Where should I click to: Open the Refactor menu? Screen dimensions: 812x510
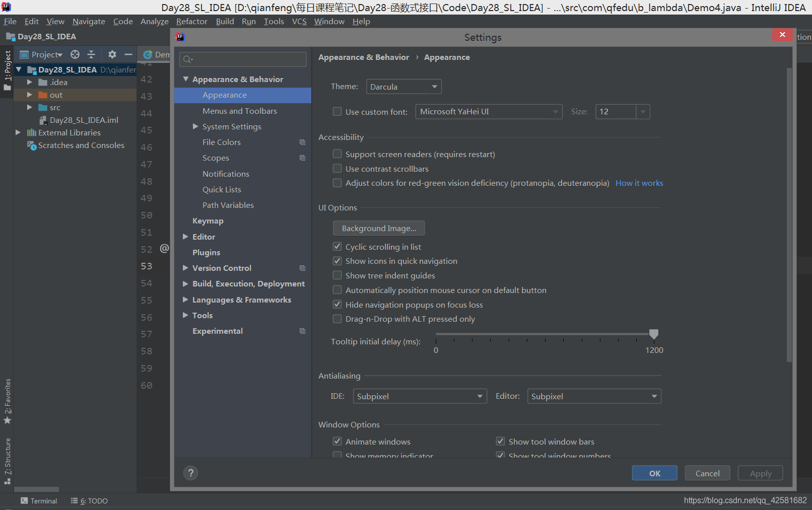[191, 22]
